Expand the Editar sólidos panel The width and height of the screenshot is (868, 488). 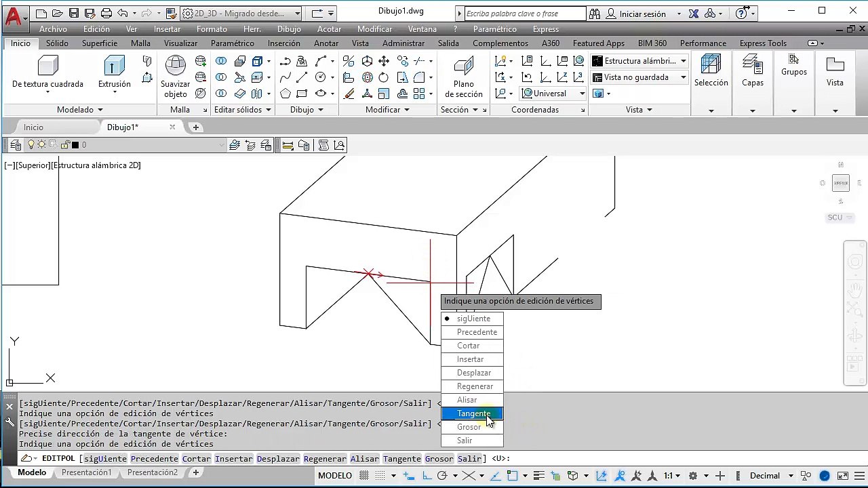coord(243,110)
